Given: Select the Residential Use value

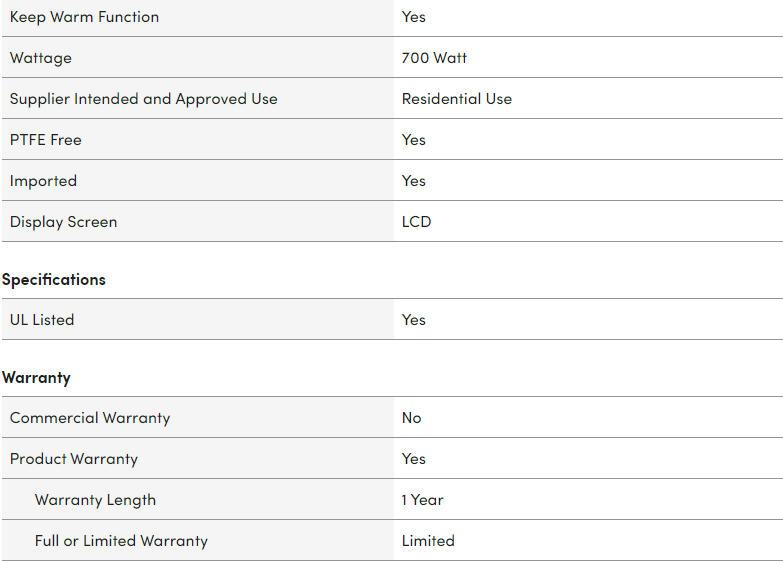Looking at the screenshot, I should point(456,99).
